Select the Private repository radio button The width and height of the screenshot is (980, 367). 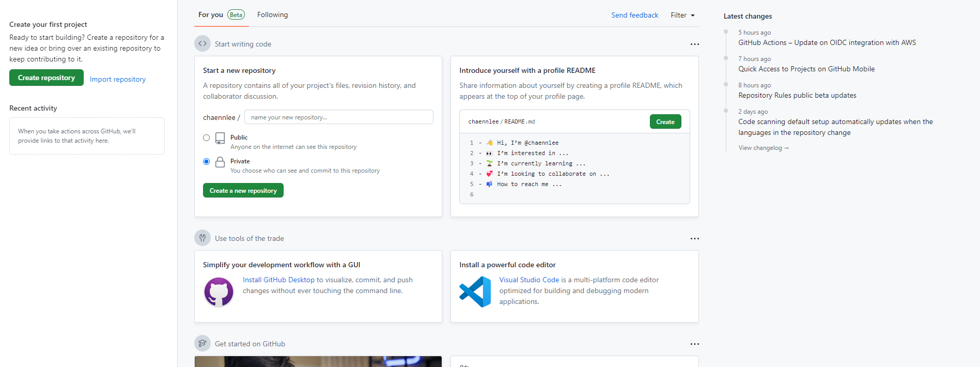(207, 161)
